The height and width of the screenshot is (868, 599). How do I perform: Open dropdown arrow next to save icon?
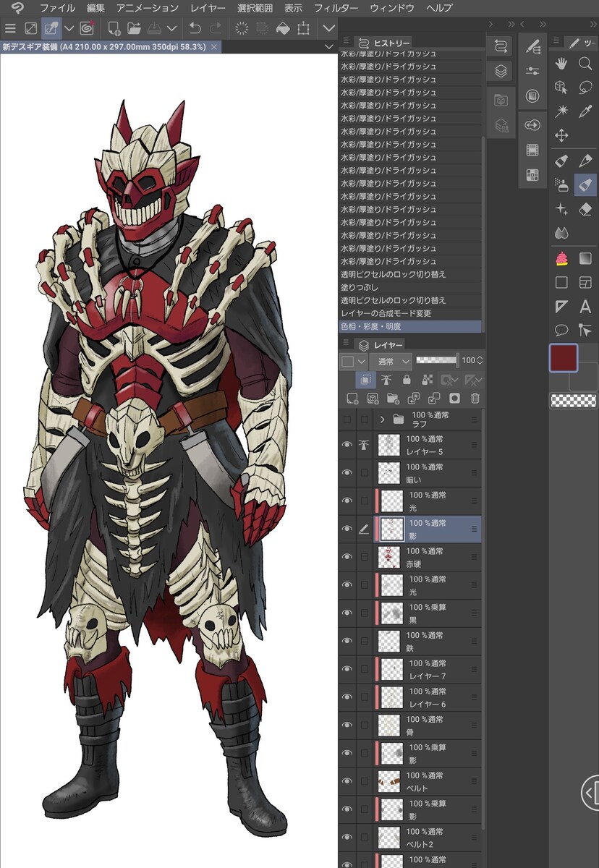[x=171, y=28]
